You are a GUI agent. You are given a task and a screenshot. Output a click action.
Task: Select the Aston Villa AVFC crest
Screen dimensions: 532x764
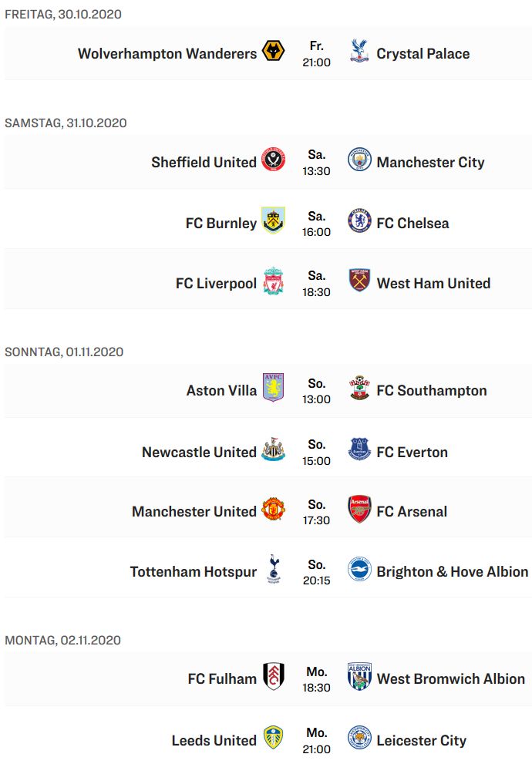click(273, 387)
